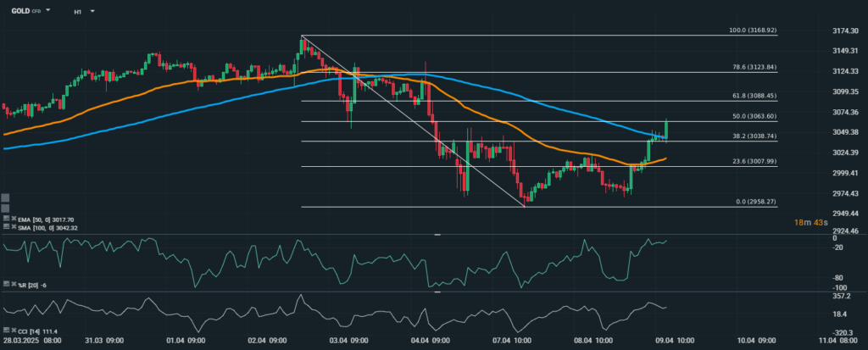Click the upper gray square button
Image resolution: width=868 pixels, height=350 pixels.
[5, 197]
